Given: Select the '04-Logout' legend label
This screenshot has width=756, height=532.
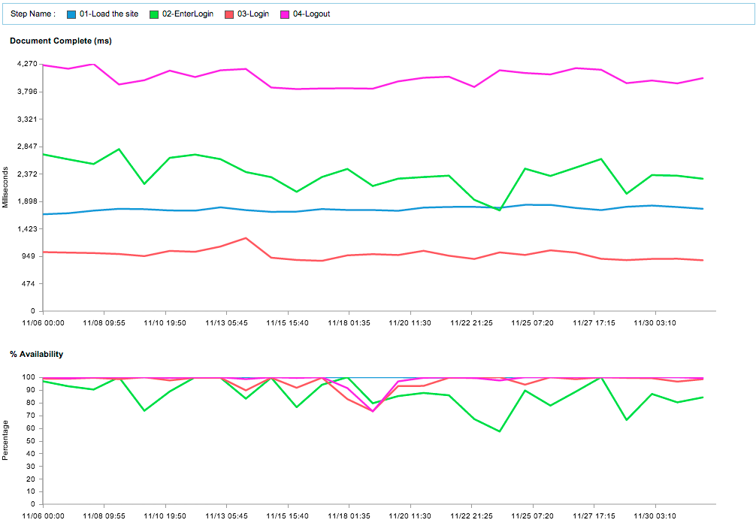Looking at the screenshot, I should click(x=311, y=14).
